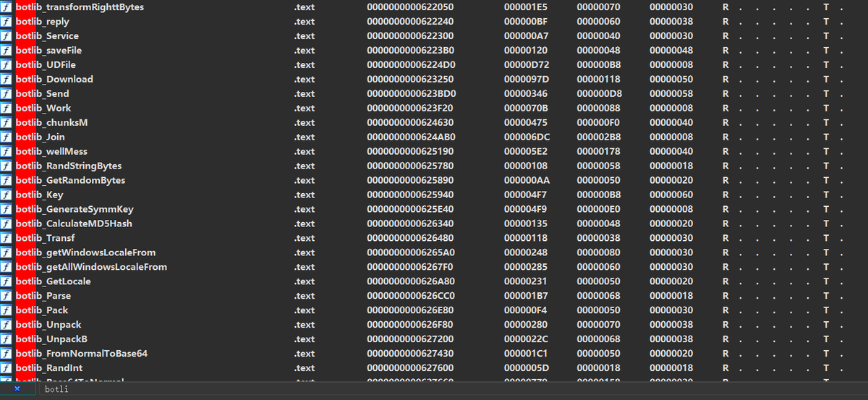
Task: Click locals value 000002B8
Action: (x=598, y=137)
